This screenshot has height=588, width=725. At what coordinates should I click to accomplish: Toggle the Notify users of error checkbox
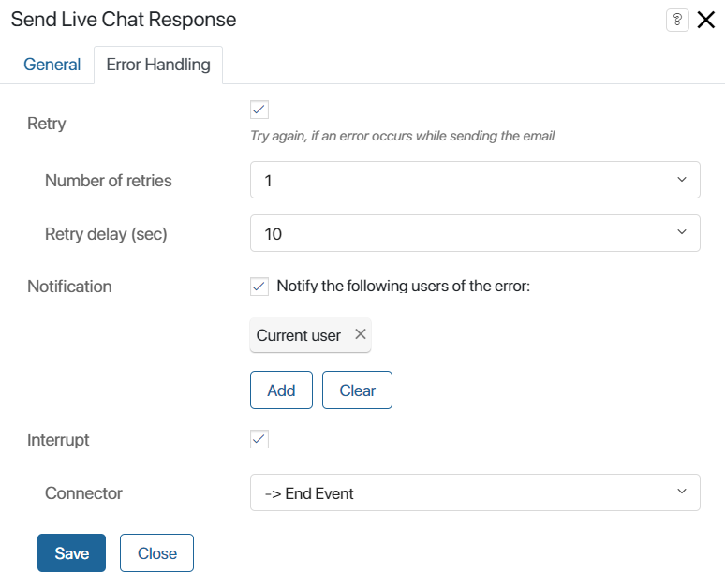coord(259,287)
